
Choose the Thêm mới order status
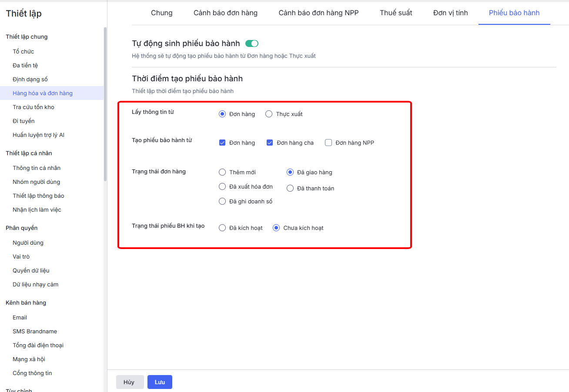[x=222, y=172]
